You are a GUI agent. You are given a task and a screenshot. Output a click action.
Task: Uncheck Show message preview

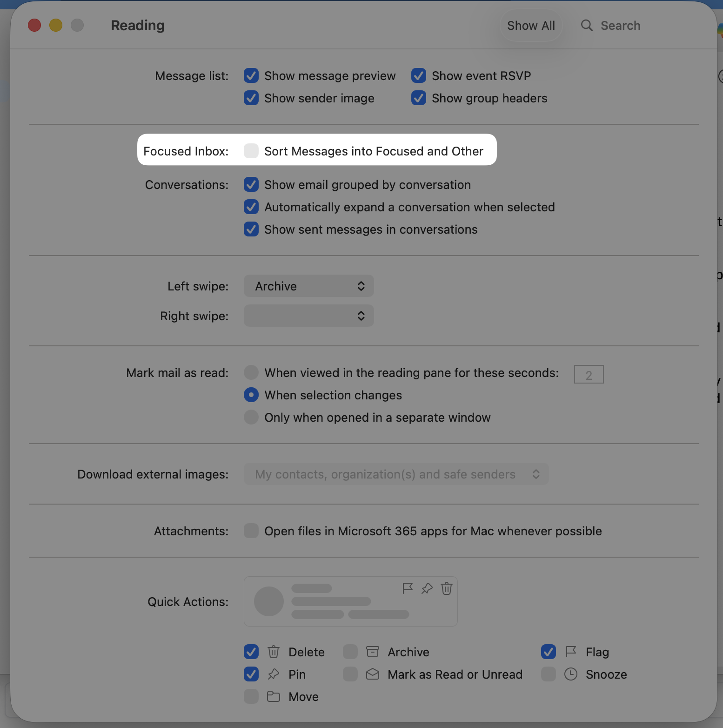251,75
